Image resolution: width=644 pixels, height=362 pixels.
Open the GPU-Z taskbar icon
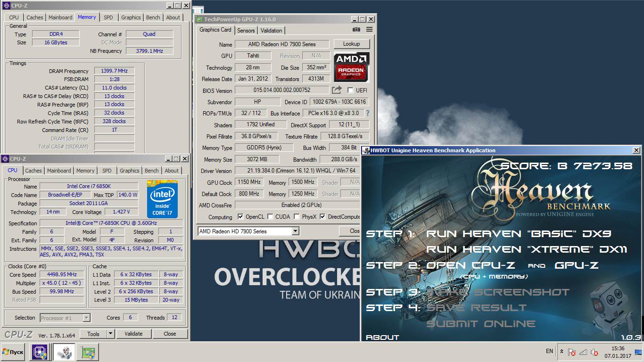pyautogui.click(x=88, y=352)
